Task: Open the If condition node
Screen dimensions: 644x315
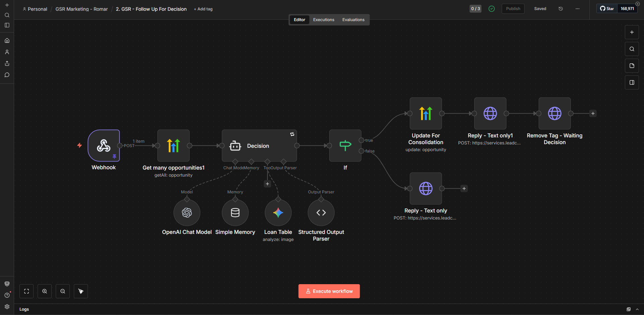Action: pyautogui.click(x=345, y=145)
